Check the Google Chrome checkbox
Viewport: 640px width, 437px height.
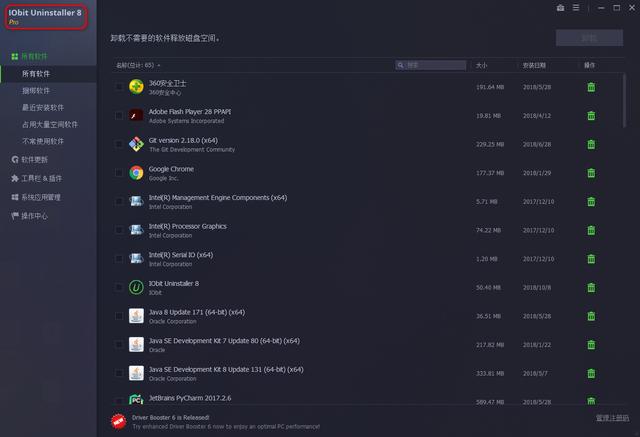119,173
